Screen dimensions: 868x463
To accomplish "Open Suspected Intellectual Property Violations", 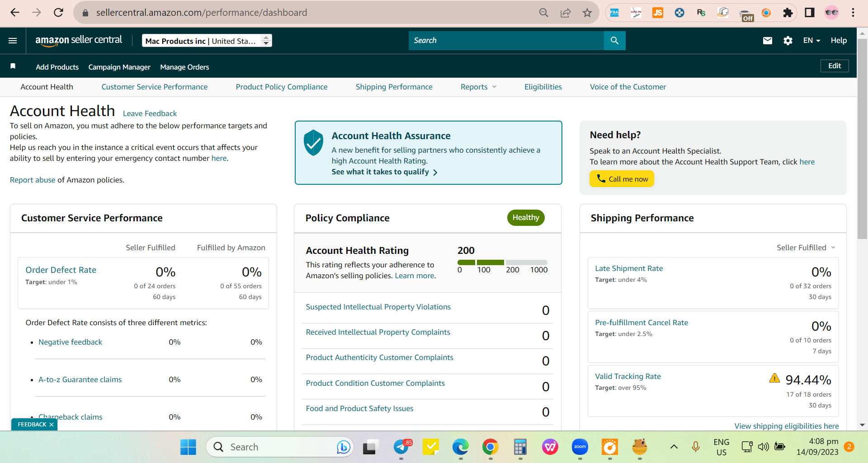I will [378, 307].
